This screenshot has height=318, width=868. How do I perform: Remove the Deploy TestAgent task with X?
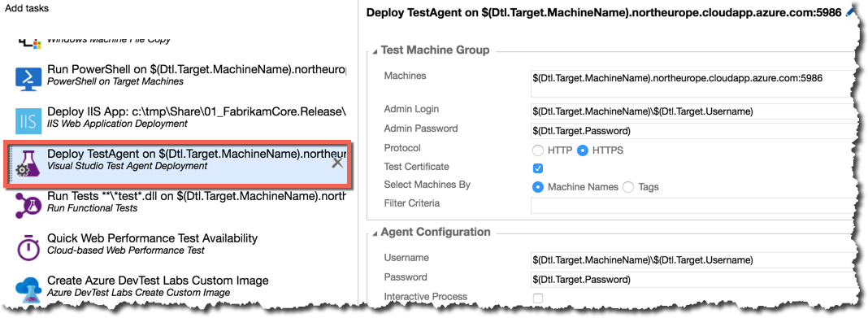pos(336,163)
